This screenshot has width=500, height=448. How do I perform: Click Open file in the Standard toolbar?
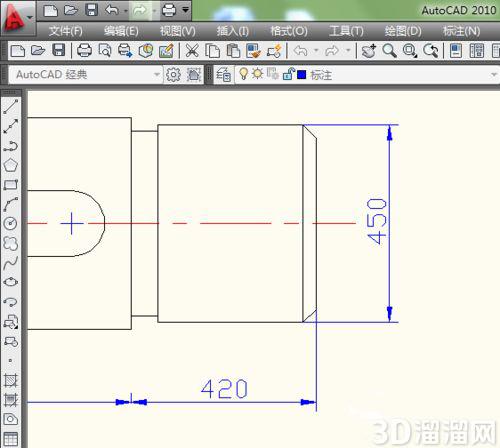pyautogui.click(x=38, y=51)
